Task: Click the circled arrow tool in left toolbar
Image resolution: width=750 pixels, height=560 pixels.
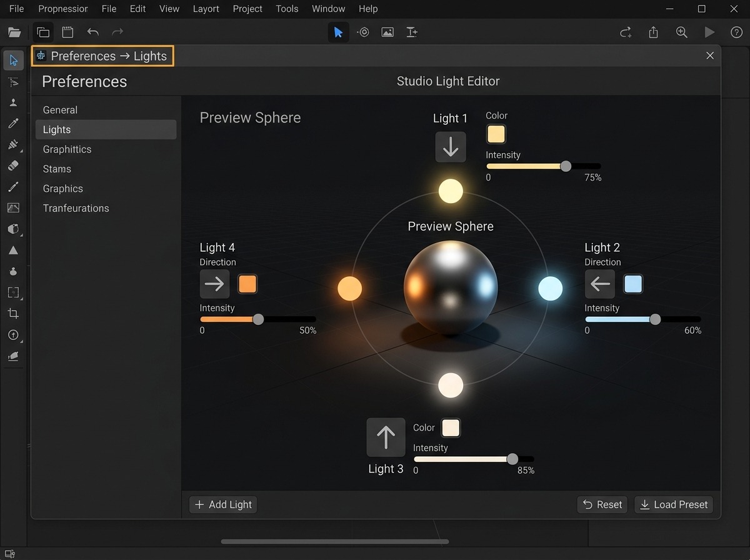Action: 13,335
